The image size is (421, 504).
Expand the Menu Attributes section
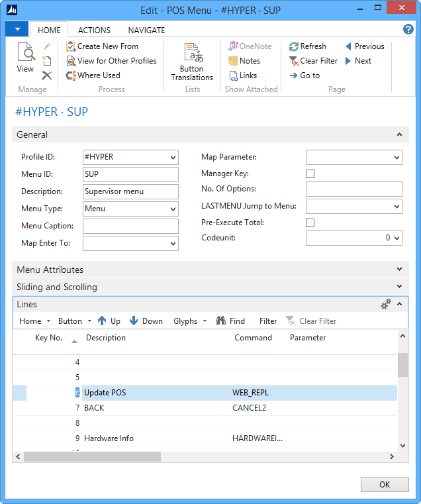tap(398, 270)
